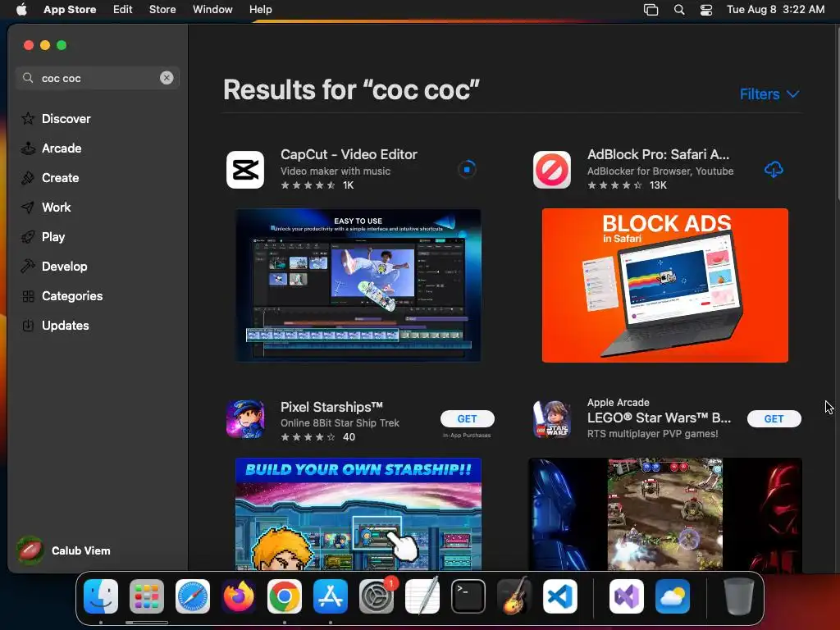Screen dimensions: 840x630
Task: Launch Firefox from the Dock
Action: point(239,596)
